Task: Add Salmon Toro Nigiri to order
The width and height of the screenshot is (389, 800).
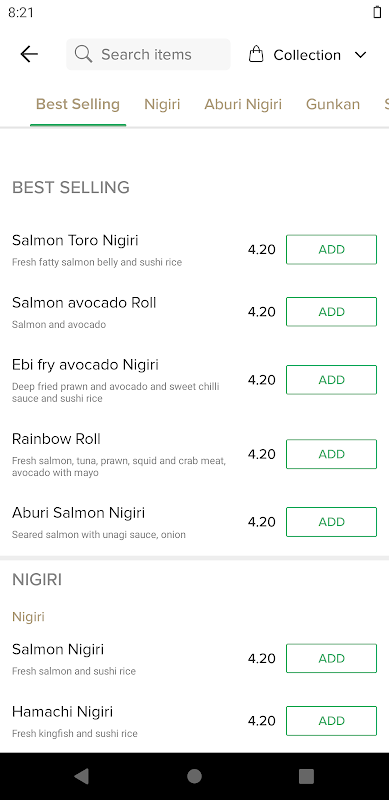Action: pos(331,249)
